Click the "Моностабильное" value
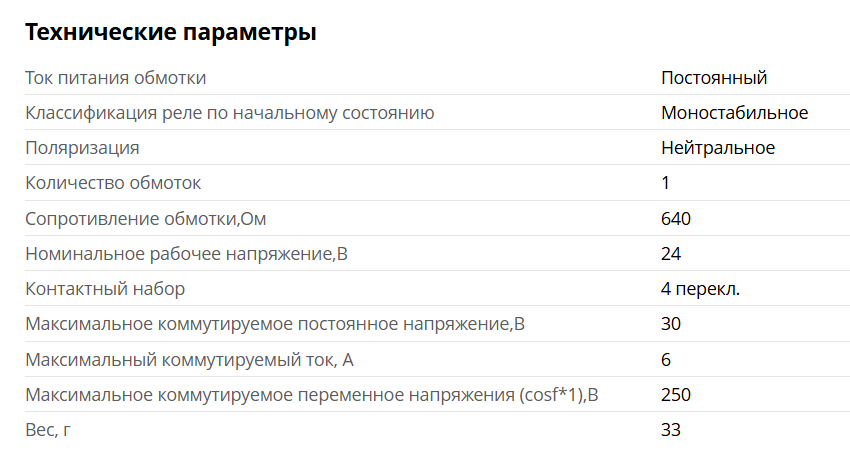Viewport: 850px width, 451px height. coord(734,113)
